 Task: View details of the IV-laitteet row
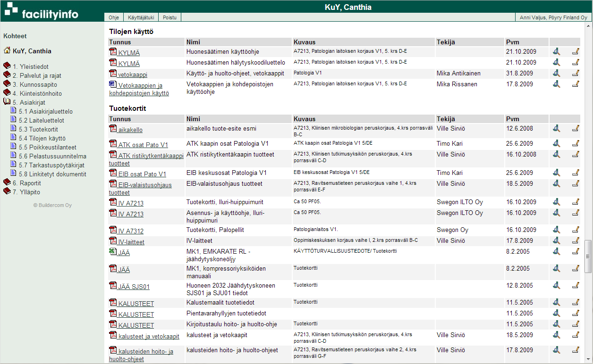557,240
